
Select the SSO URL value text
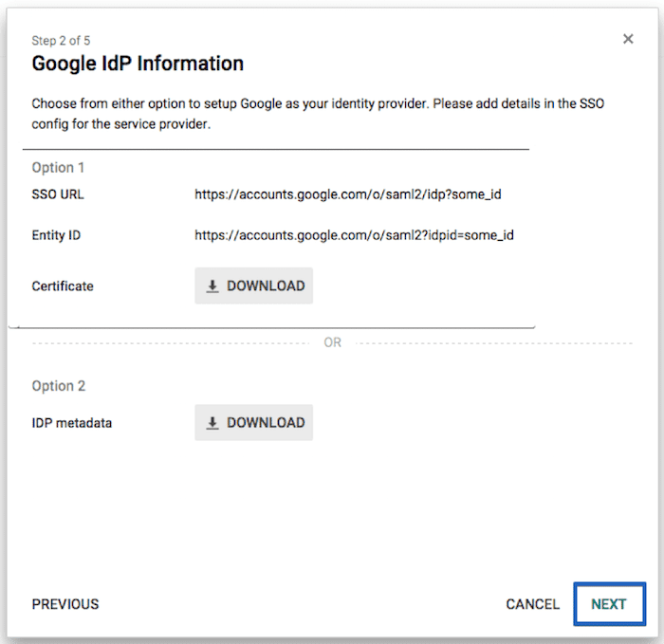pos(348,194)
